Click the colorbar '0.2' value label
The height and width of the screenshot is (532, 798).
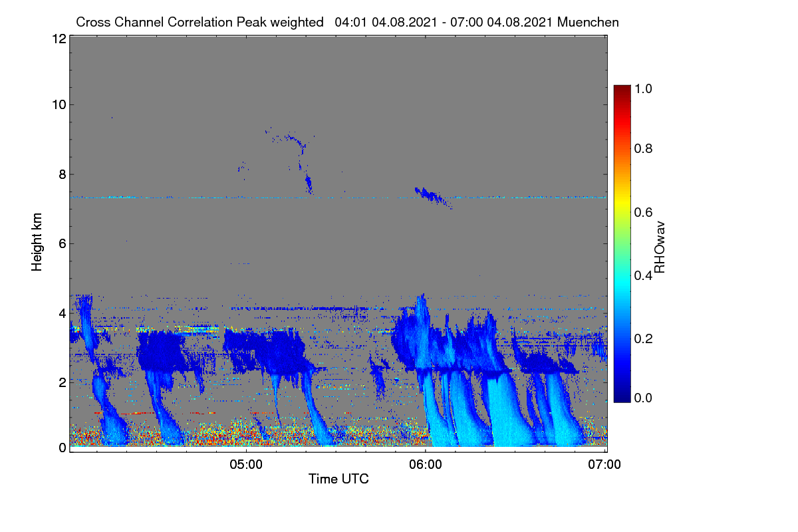[x=644, y=338]
